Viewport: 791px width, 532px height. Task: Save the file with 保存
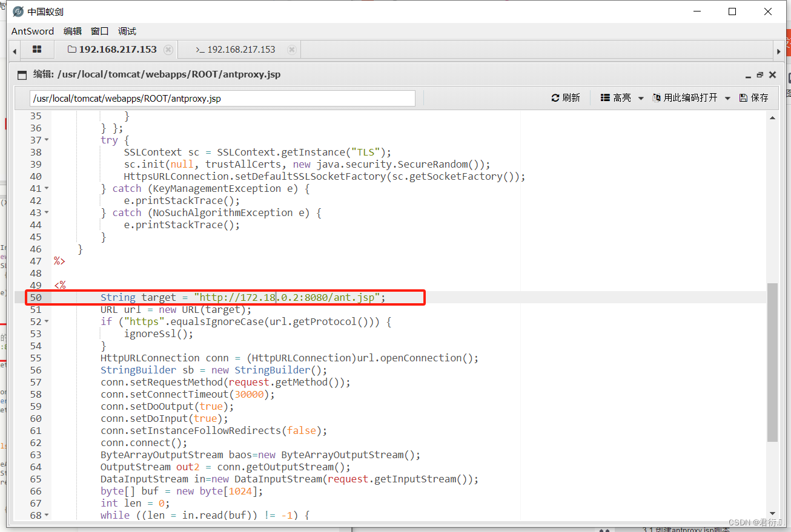click(x=753, y=97)
